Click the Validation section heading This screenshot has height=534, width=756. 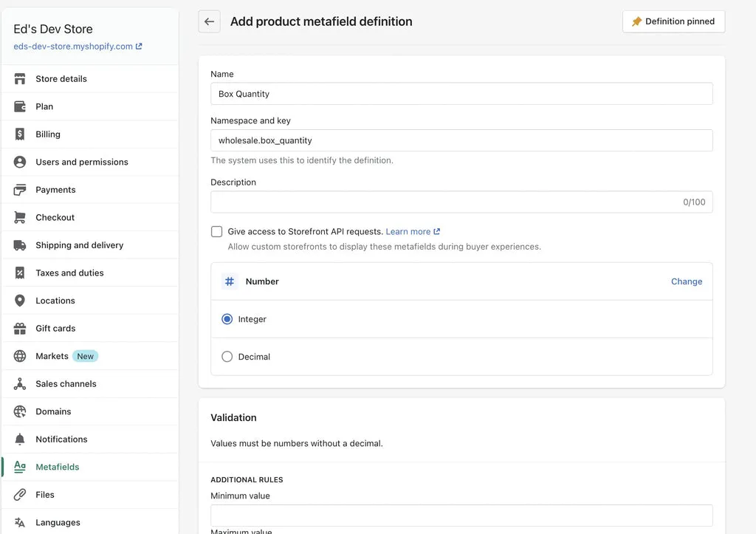233,418
